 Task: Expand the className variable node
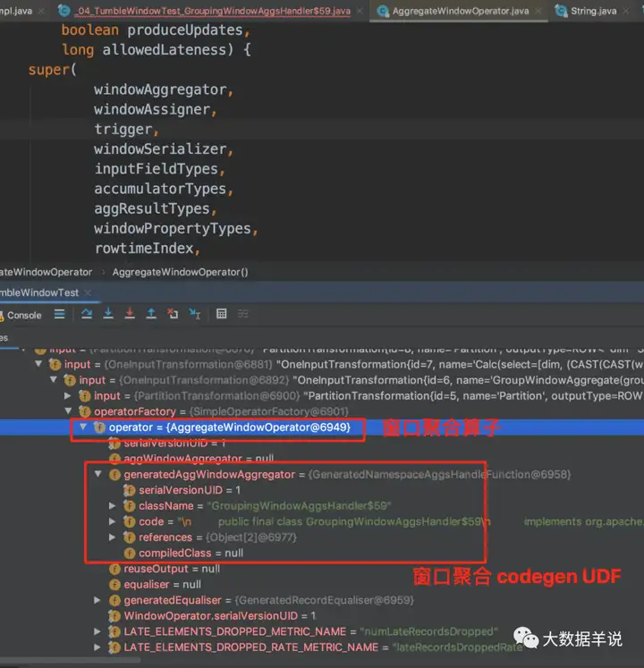[113, 505]
